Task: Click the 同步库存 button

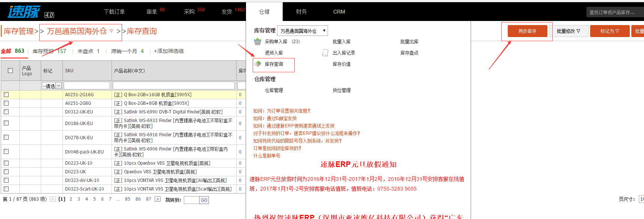Action: tap(527, 31)
